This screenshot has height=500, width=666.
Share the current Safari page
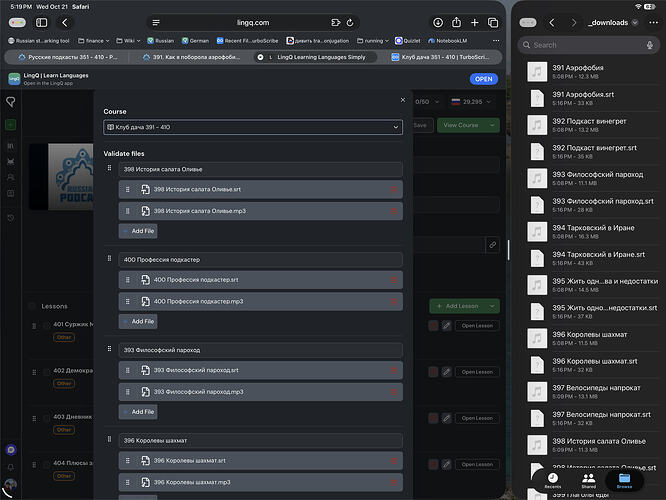click(x=456, y=22)
